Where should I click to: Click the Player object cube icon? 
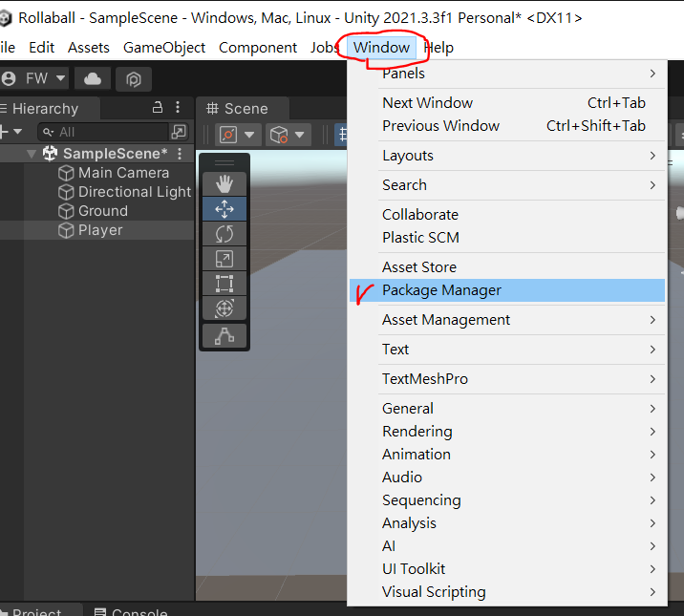[66, 230]
